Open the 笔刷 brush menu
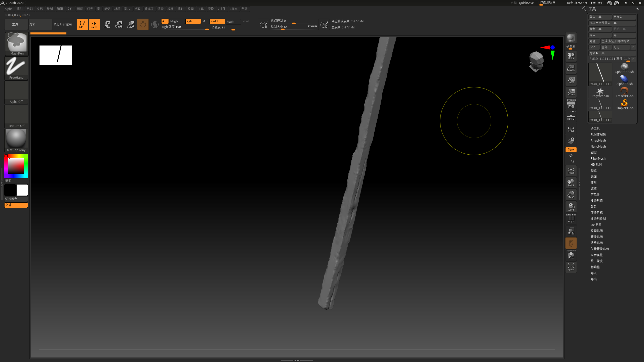This screenshot has width=644, height=362. [19, 9]
